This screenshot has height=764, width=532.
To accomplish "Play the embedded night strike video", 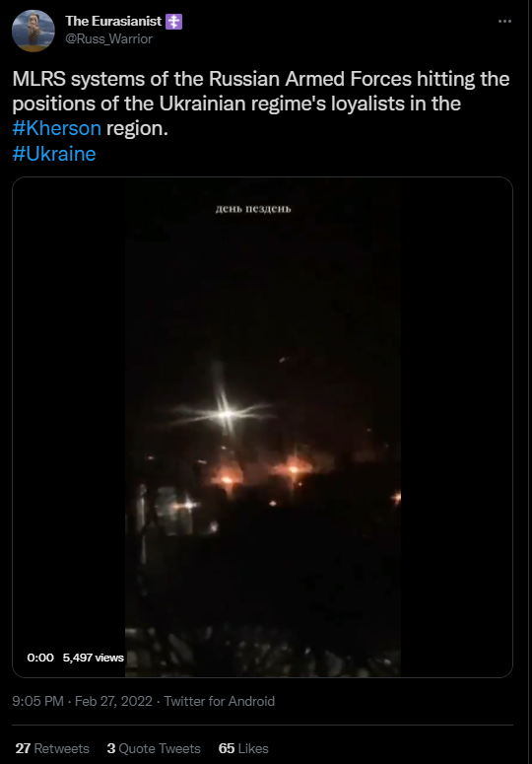I will coord(262,427).
